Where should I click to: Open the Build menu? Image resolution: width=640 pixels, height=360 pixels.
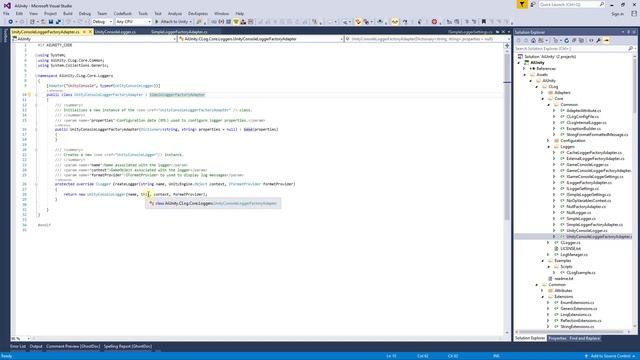pos(68,13)
